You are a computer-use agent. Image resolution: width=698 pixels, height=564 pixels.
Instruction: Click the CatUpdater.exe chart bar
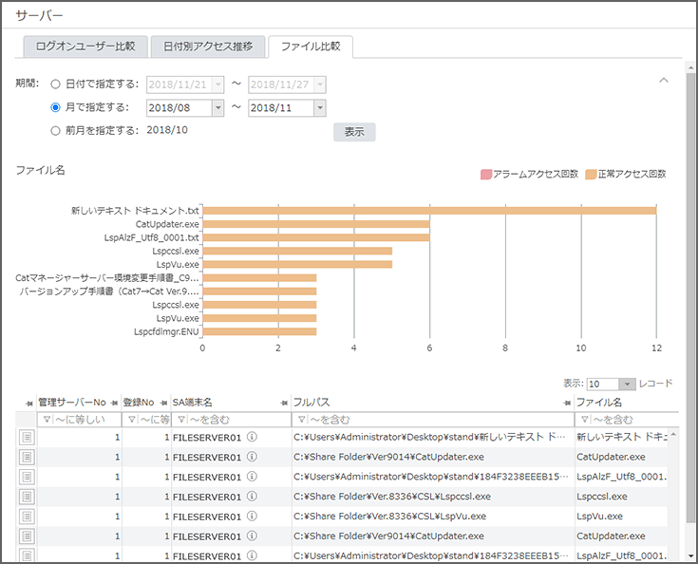317,224
